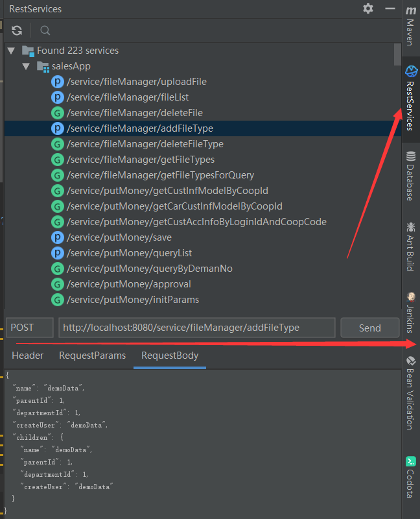The width and height of the screenshot is (420, 519).
Task: Open the Jenkins side panel
Action: [x=410, y=312]
